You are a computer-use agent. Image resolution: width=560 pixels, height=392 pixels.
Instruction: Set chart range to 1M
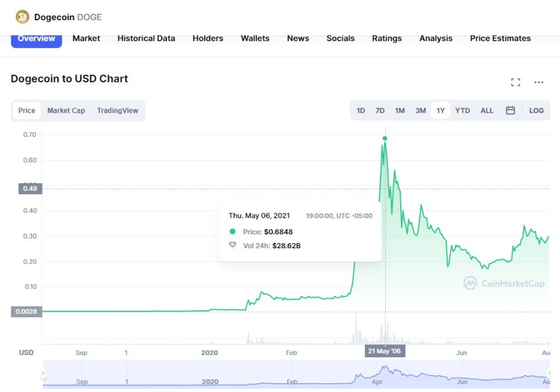(x=400, y=111)
